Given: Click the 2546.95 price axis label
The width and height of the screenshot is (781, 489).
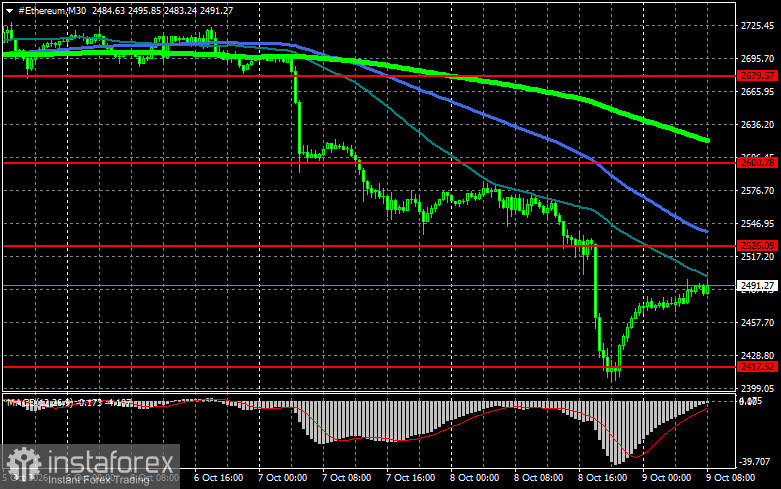Looking at the screenshot, I should [x=758, y=224].
